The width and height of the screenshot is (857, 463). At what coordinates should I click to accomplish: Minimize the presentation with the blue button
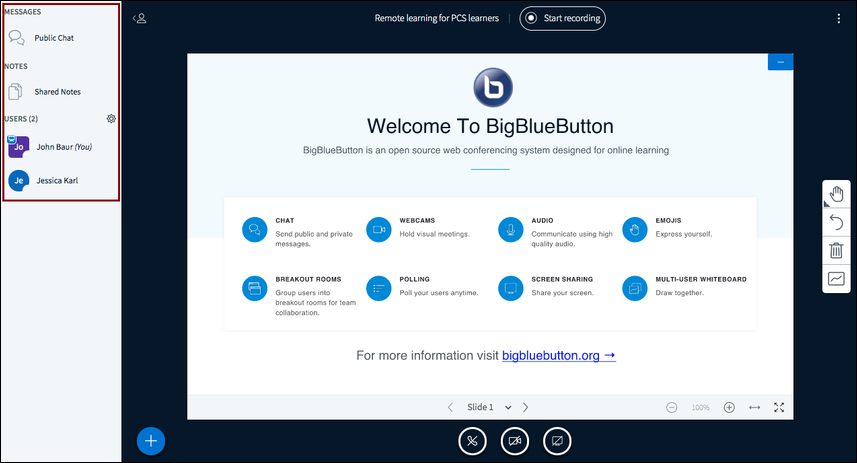[780, 62]
